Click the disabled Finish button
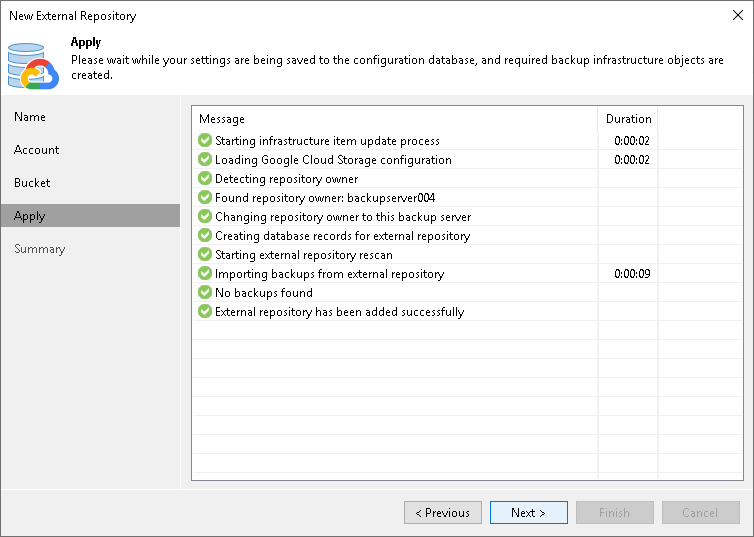The width and height of the screenshot is (754, 537). (x=615, y=512)
